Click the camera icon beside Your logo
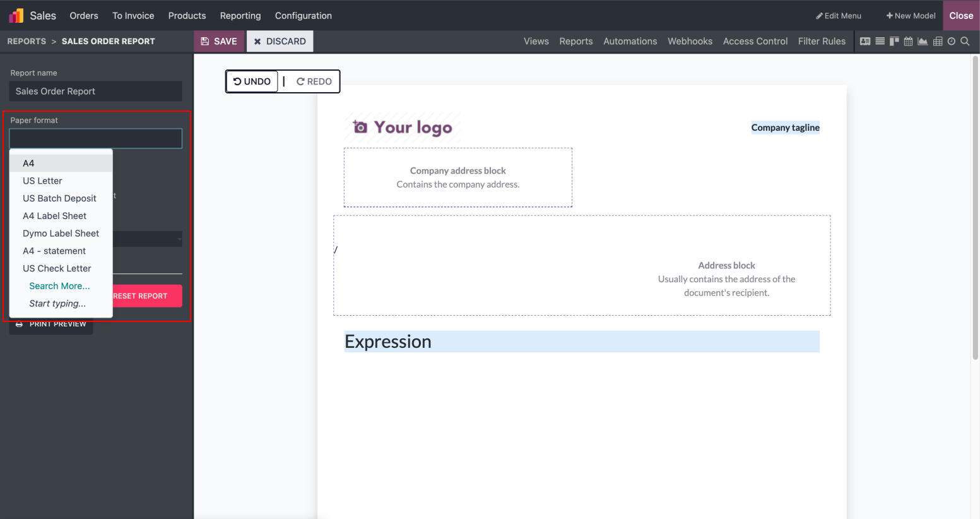The height and width of the screenshot is (519, 980). point(360,127)
